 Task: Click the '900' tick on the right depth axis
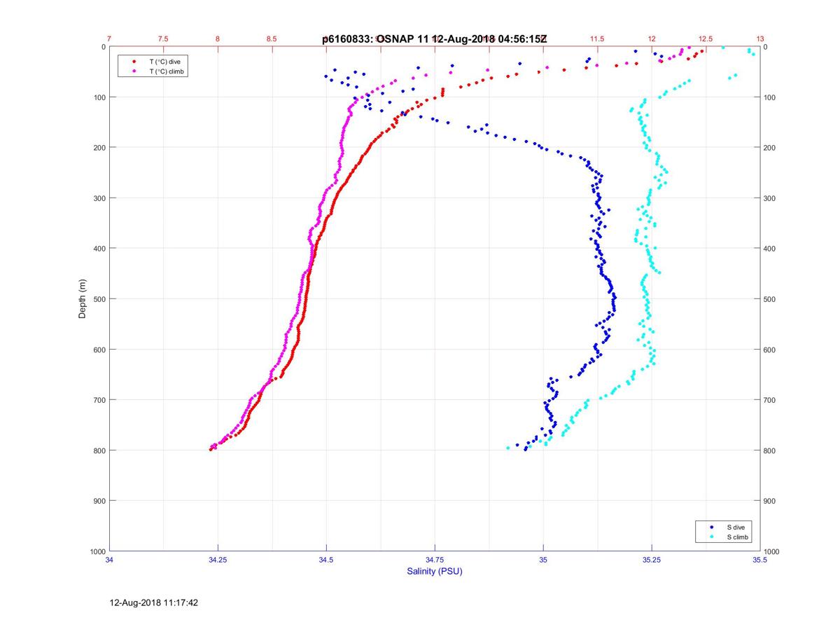tap(771, 500)
